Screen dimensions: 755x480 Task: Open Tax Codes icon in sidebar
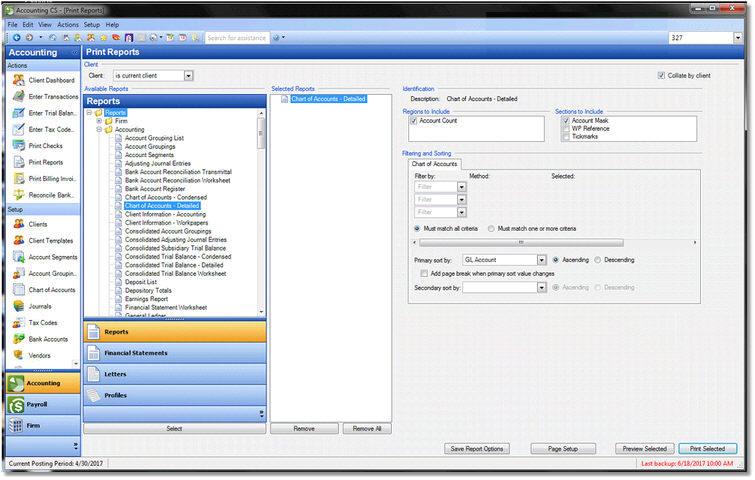pos(19,322)
